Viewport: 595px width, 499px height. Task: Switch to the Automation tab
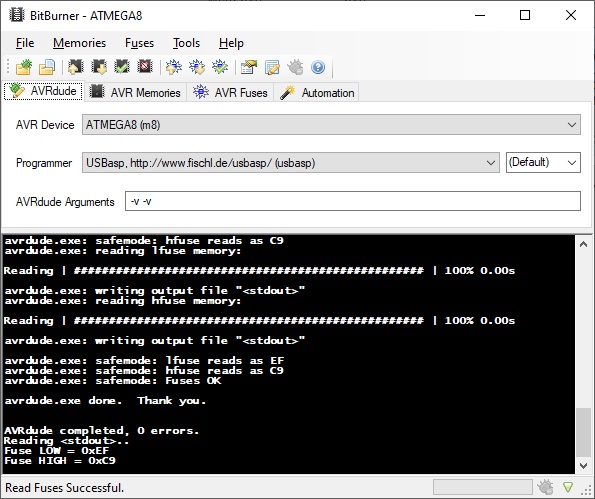point(317,92)
